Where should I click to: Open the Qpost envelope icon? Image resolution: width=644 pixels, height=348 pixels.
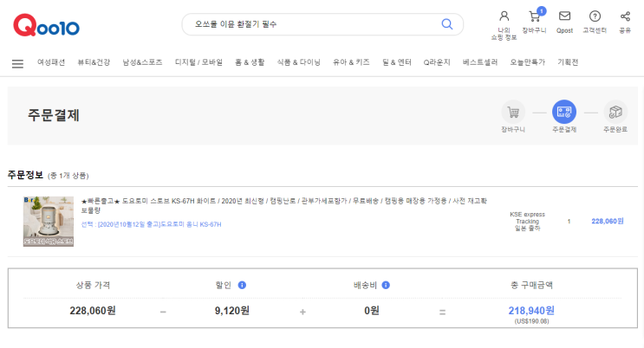[x=564, y=16]
